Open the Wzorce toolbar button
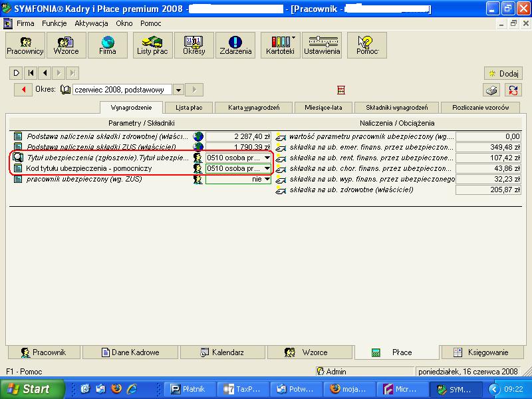 [x=66, y=45]
